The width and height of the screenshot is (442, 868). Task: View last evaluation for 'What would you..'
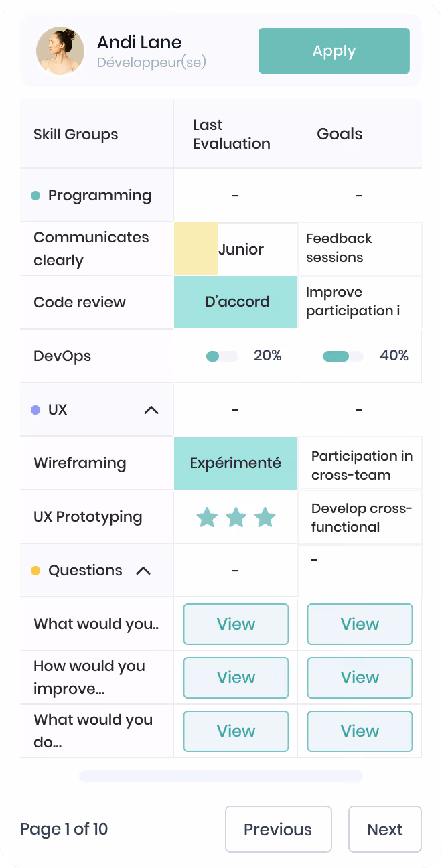pos(236,624)
